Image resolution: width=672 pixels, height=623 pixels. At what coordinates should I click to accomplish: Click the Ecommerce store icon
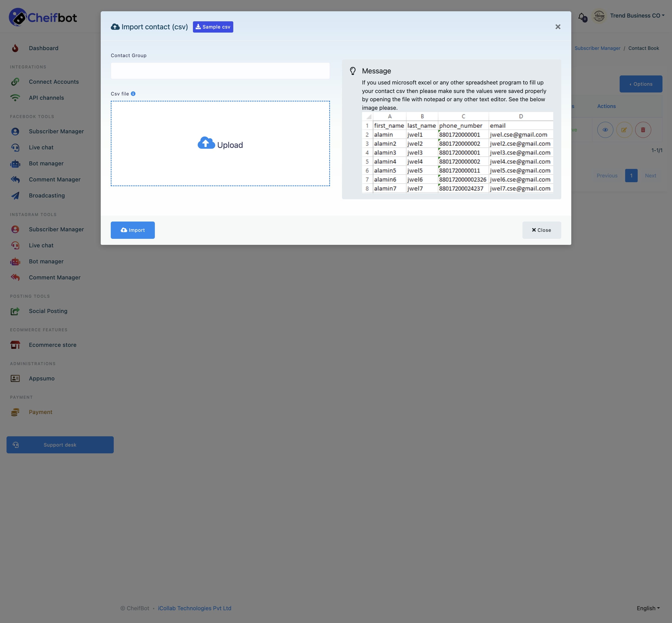(16, 345)
